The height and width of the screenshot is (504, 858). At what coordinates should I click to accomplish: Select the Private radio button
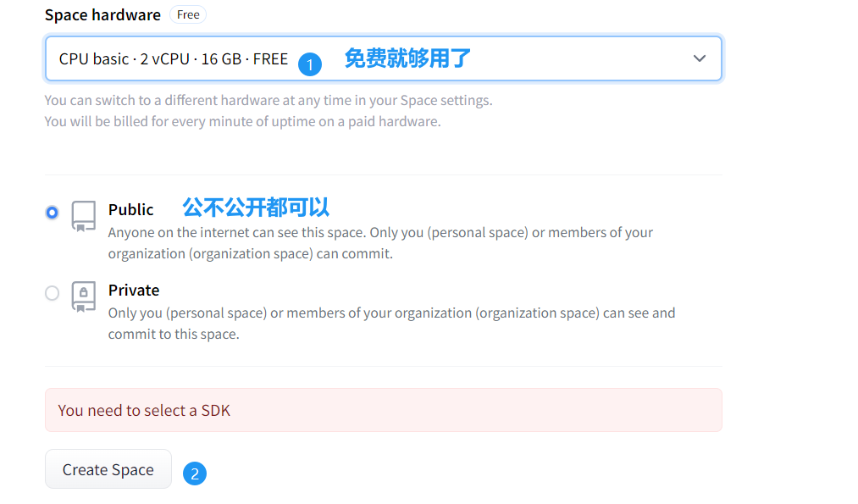[53, 293]
